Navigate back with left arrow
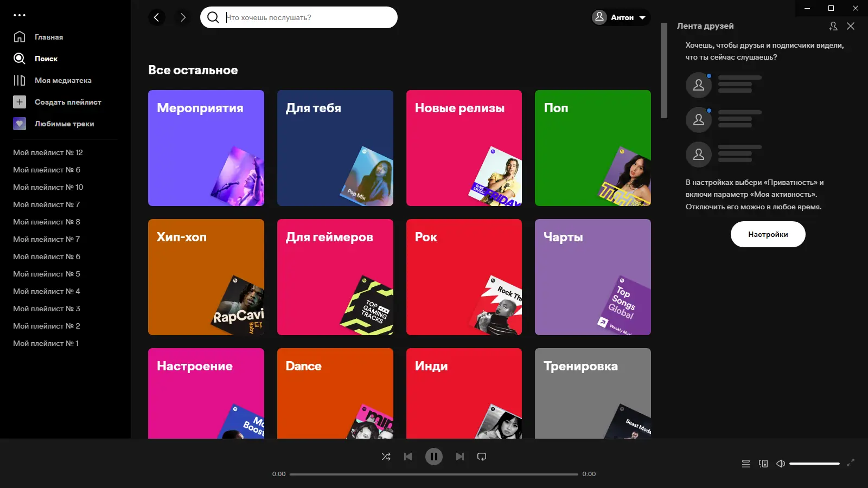This screenshot has width=868, height=488. tap(157, 17)
